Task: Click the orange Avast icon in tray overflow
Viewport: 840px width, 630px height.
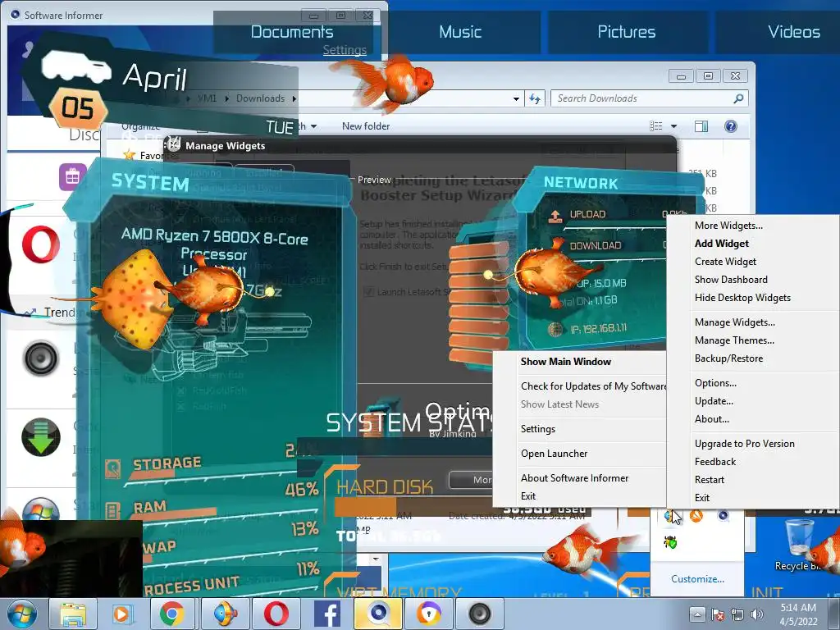Action: (696, 516)
